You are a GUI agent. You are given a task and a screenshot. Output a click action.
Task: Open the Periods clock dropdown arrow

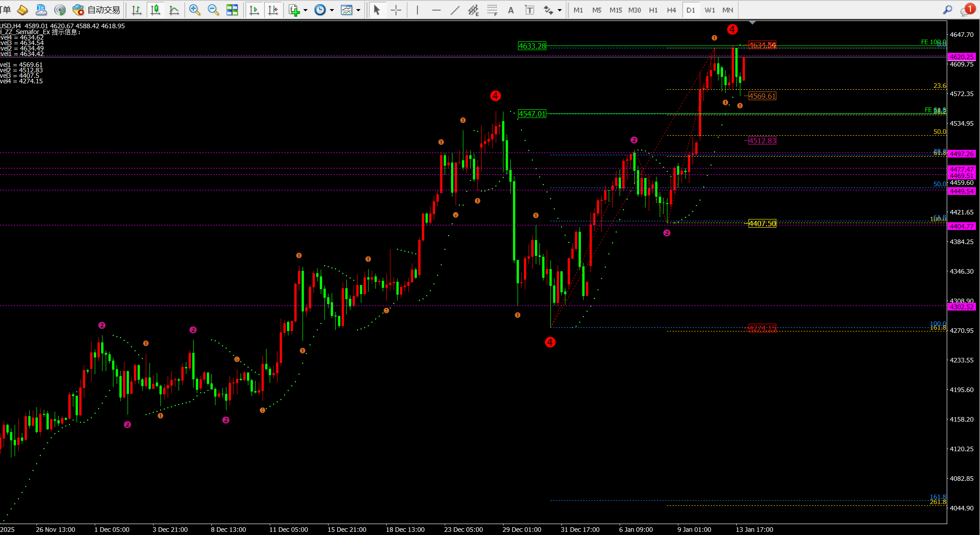pos(332,10)
